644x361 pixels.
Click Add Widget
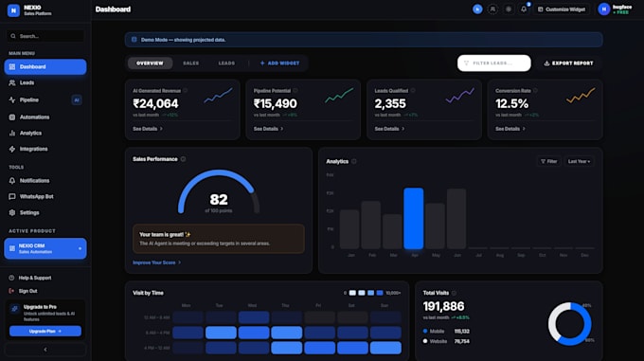point(279,63)
